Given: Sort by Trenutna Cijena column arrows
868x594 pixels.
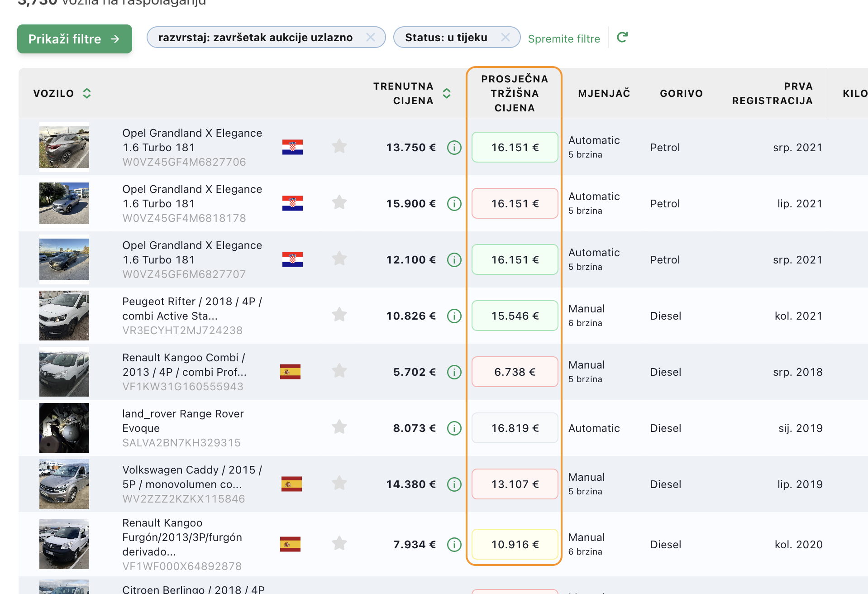Looking at the screenshot, I should point(447,93).
